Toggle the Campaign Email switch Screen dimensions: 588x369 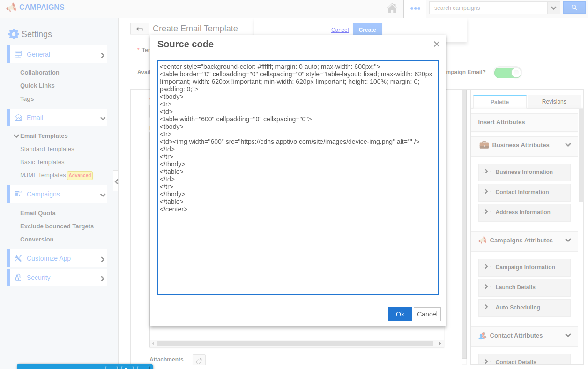pos(508,73)
